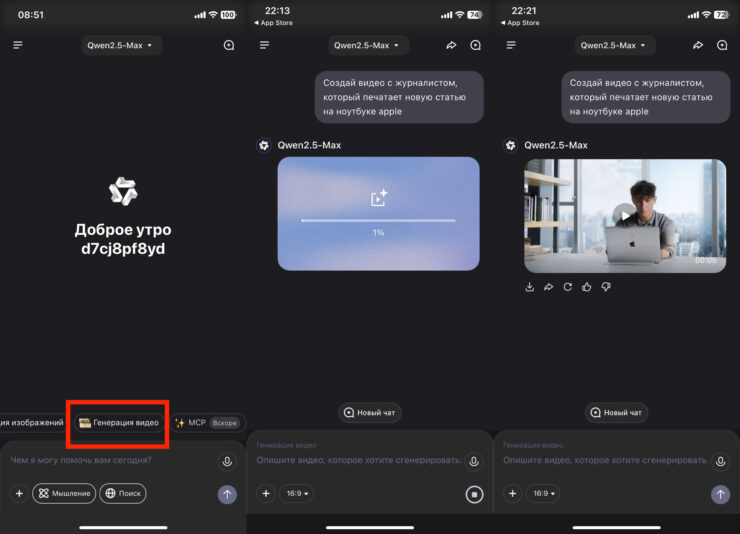Play the generated video of the journalist
Screen dimensions: 740x534
click(624, 214)
